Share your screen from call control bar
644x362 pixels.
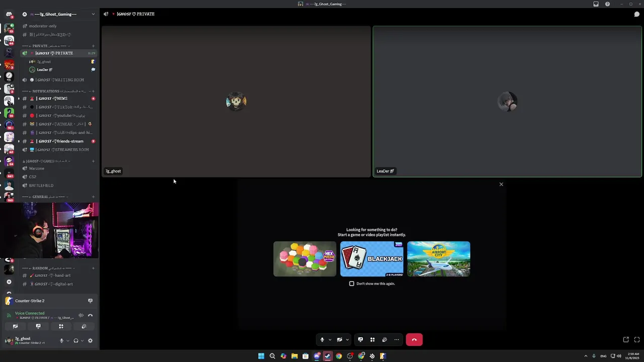[360, 340]
